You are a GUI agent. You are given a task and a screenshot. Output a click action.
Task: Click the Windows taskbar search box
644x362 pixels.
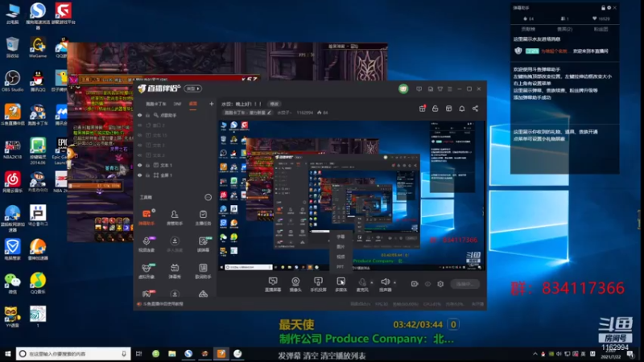73,354
